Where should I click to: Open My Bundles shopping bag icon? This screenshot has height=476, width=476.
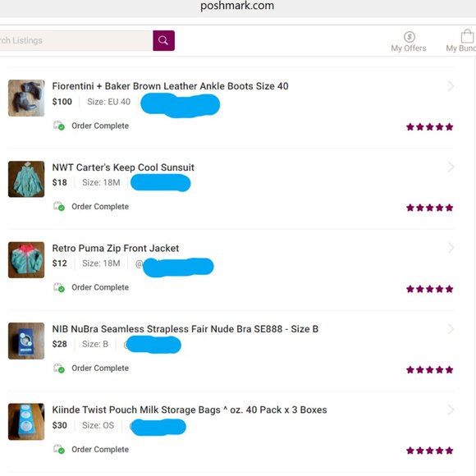click(x=467, y=36)
